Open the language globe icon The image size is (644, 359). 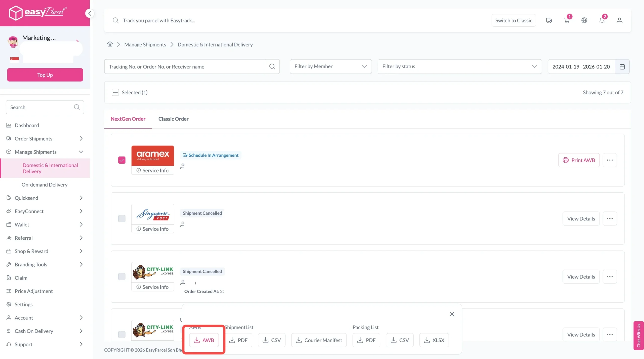point(584,20)
